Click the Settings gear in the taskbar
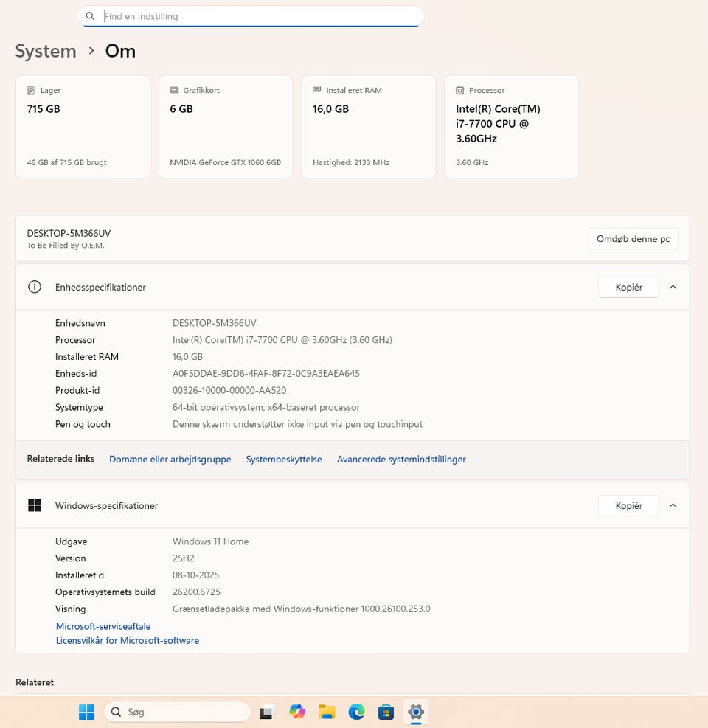Screen dimensions: 708x728 pyautogui.click(x=416, y=712)
